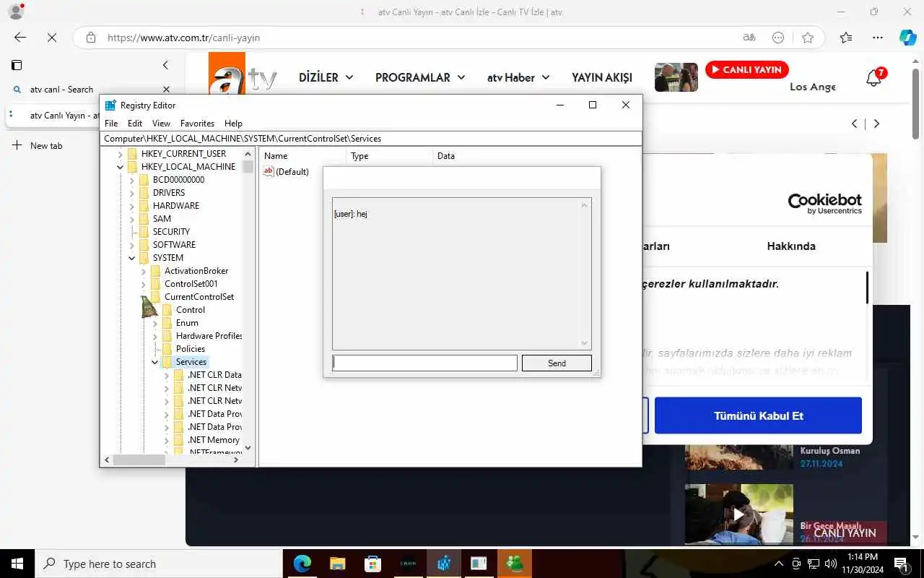Open Edge settings and more menu
Image resolution: width=924 pixels, height=578 pixels.
[x=878, y=38]
